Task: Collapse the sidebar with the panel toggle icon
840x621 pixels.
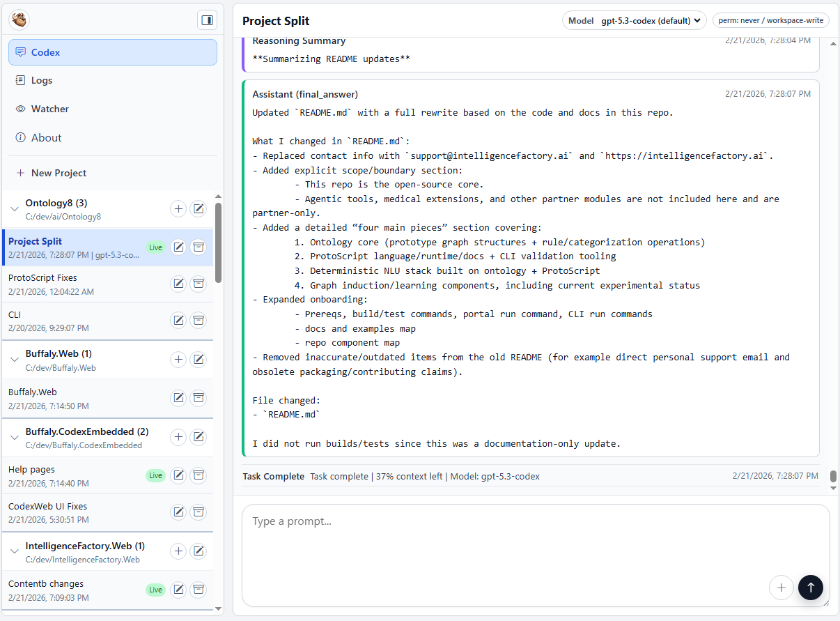Action: tap(207, 20)
